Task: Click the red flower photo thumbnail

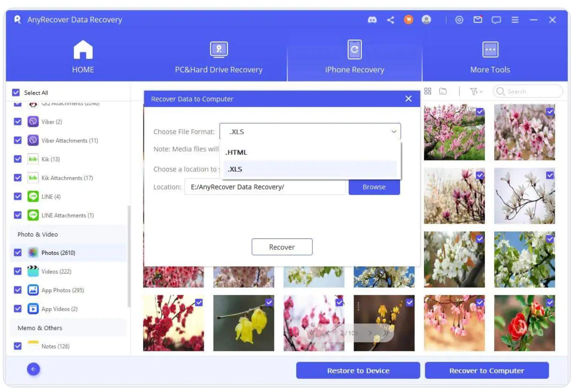Action: click(x=524, y=323)
